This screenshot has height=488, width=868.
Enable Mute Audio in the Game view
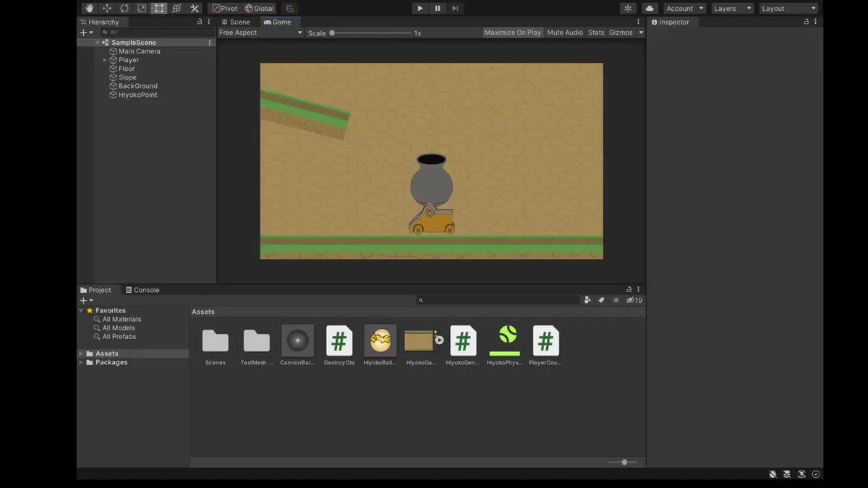pos(564,32)
